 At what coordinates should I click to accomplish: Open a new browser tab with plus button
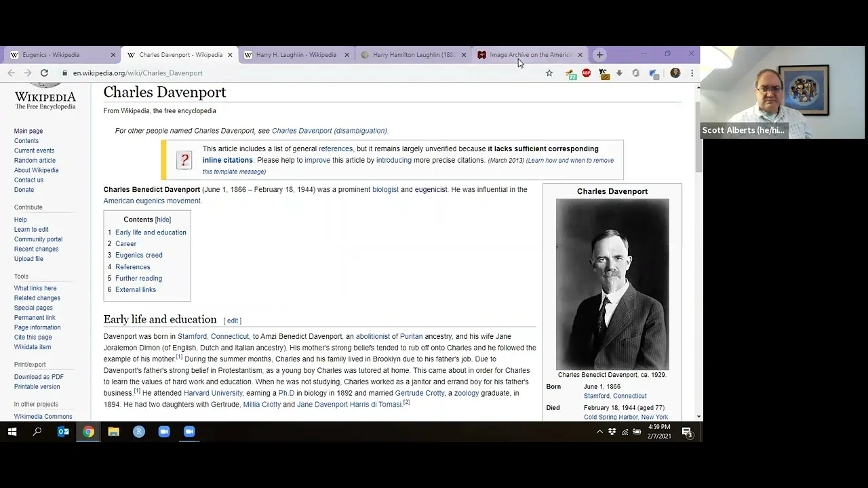(x=599, y=55)
